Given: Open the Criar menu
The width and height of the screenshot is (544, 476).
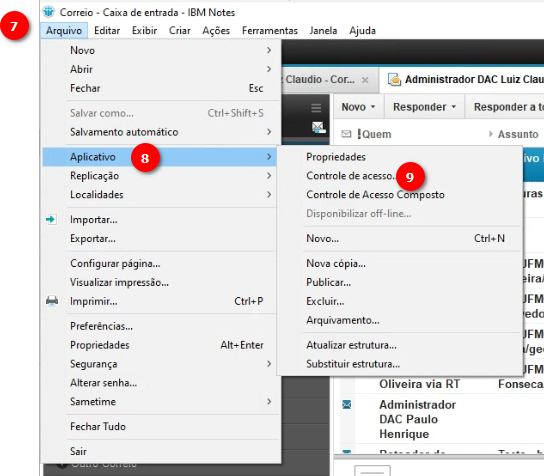Looking at the screenshot, I should (180, 31).
